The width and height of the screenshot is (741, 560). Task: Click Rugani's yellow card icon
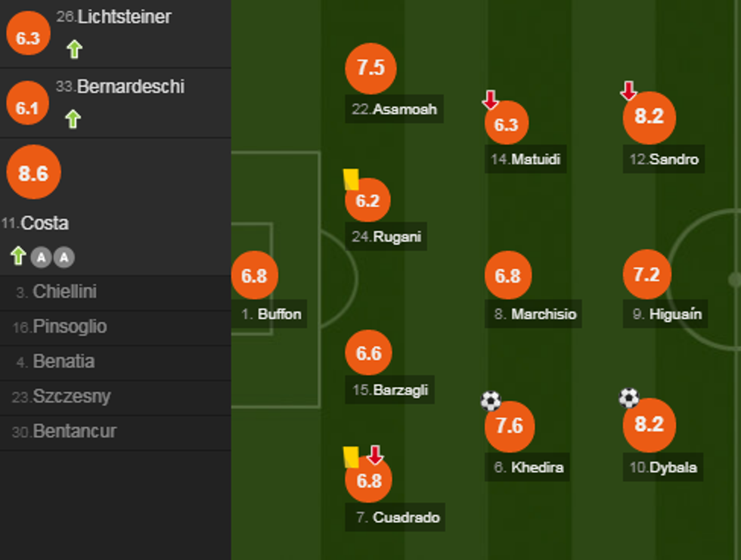351,179
